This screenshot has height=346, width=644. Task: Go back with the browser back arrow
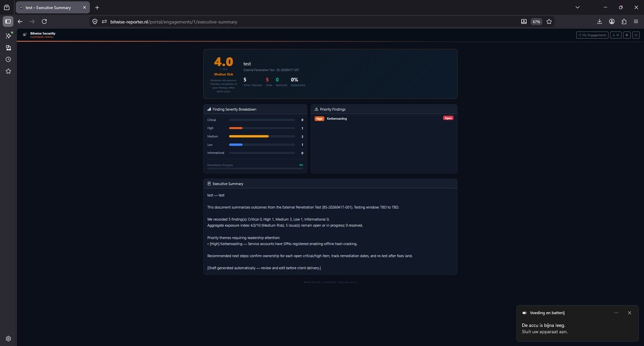point(20,22)
